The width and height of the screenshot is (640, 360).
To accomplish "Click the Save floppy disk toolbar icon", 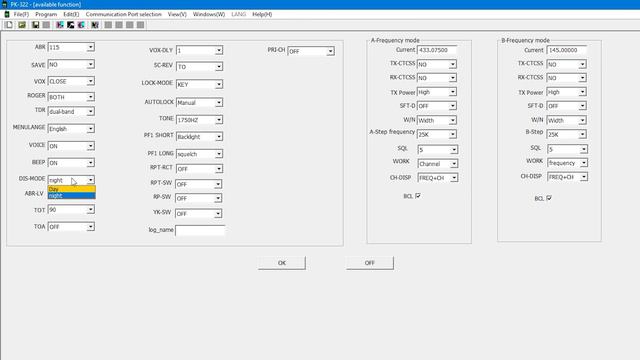I will (36, 25).
